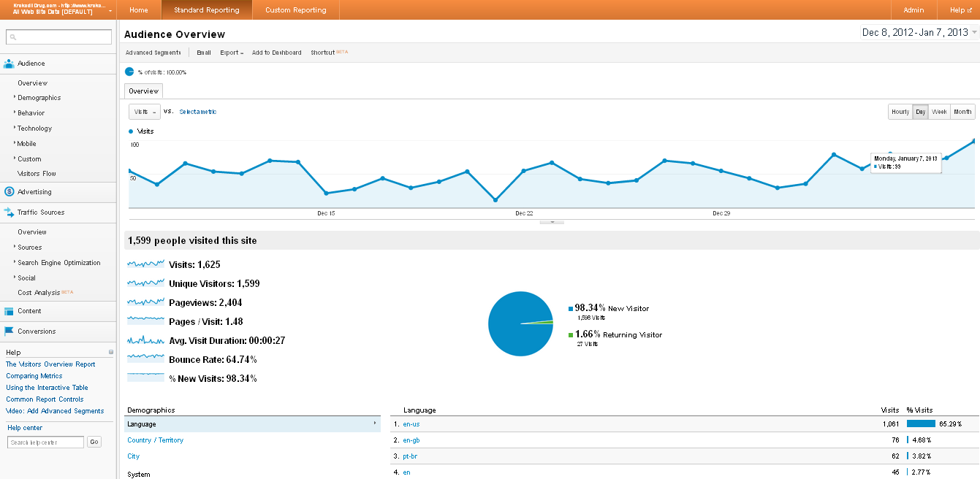Collapse the Help panel icon
980x479 pixels.
tap(111, 352)
